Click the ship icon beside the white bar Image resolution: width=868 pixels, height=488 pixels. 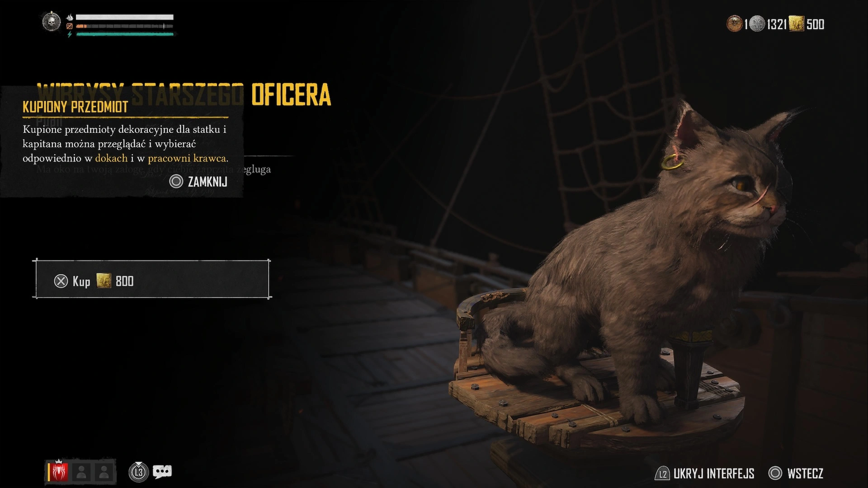(70, 17)
